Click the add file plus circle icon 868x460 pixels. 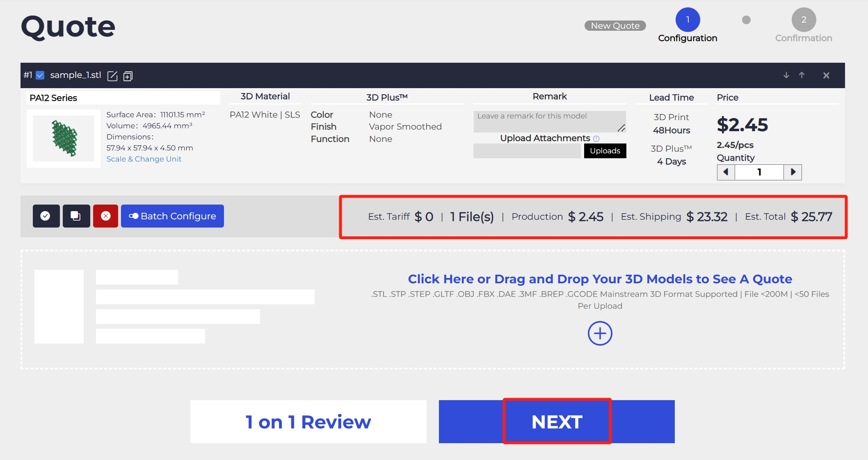pos(599,332)
